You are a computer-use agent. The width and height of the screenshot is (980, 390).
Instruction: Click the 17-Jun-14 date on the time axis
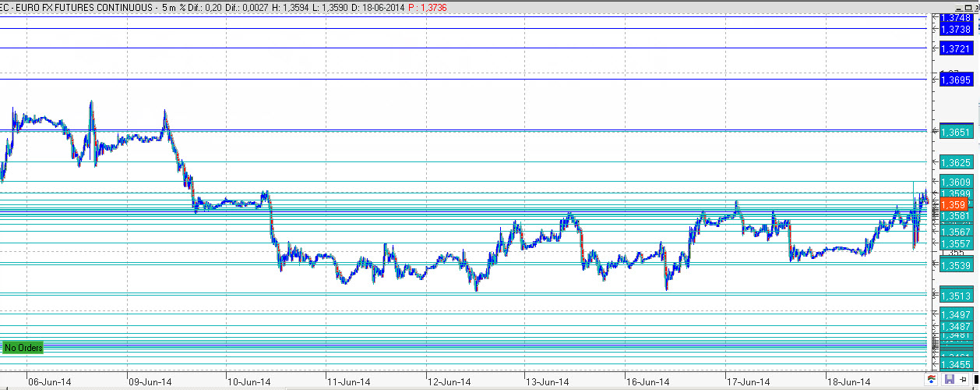tap(749, 382)
